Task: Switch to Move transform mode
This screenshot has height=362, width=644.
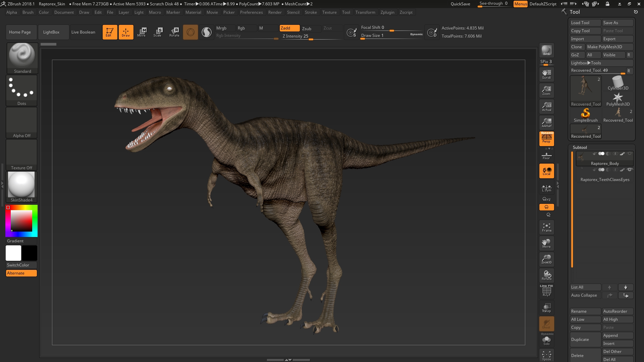Action: tap(142, 32)
